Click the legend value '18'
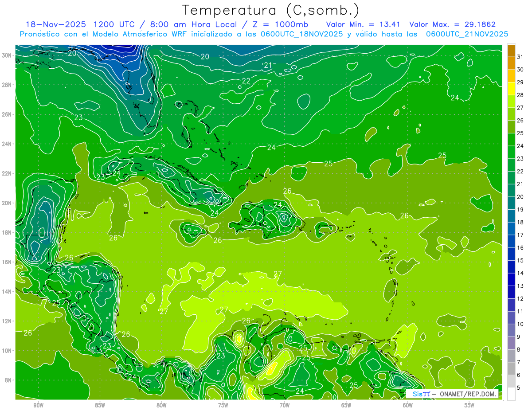The width and height of the screenshot is (532, 411). pos(520,222)
